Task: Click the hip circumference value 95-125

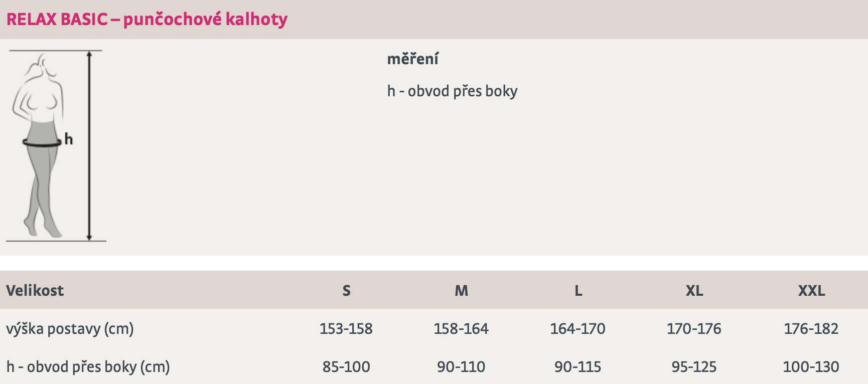Action: click(x=694, y=367)
